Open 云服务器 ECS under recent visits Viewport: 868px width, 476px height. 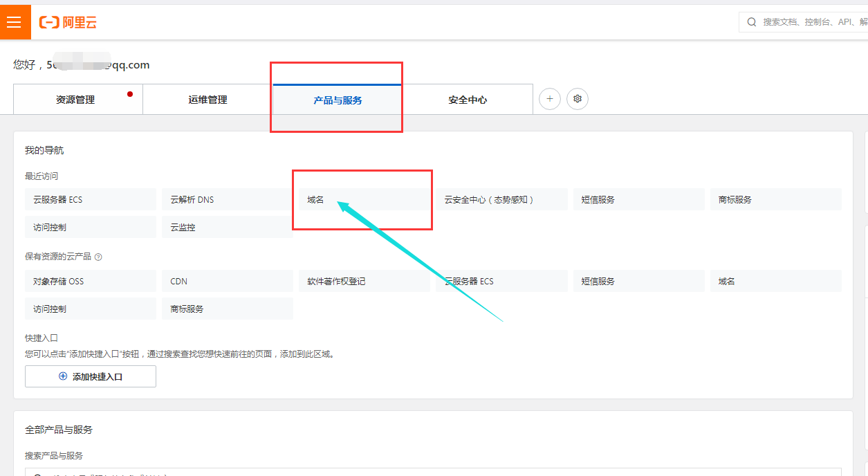91,199
